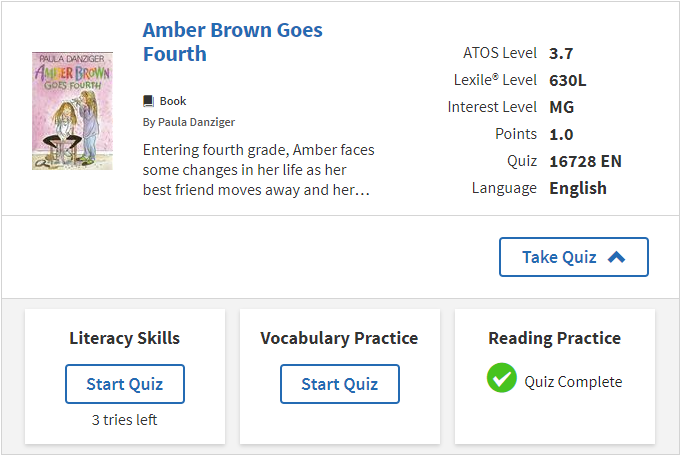Screen dimensions: 681x456
Task: Click the 3 tries left note
Action: click(125, 420)
